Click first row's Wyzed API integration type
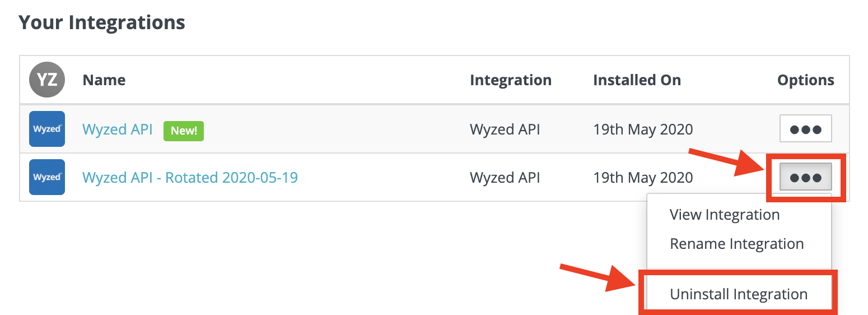 pyautogui.click(x=505, y=129)
